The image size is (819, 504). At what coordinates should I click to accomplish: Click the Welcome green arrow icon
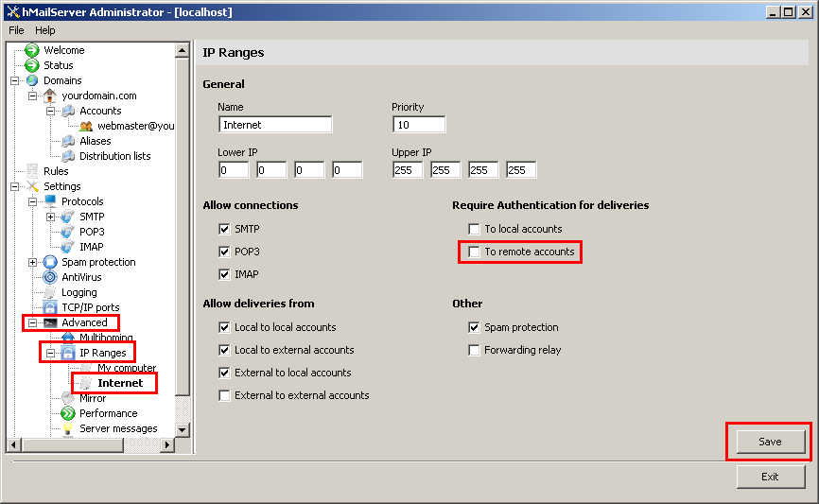(x=32, y=50)
